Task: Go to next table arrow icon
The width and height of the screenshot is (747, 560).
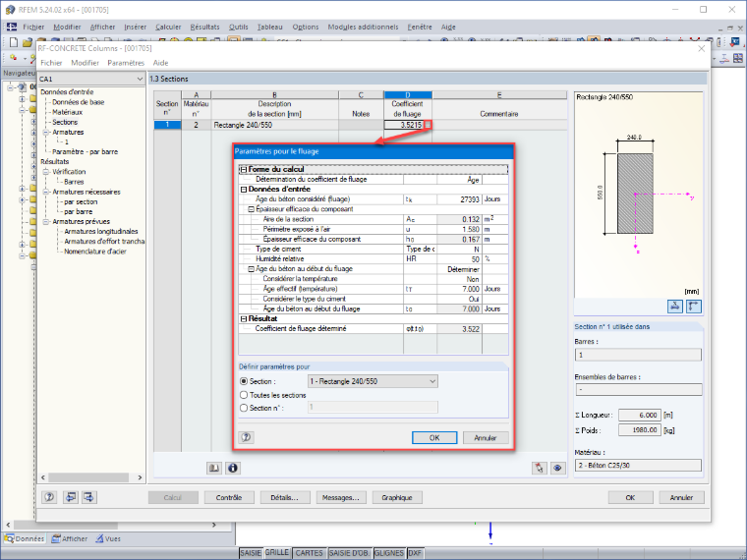Action: click(89, 497)
